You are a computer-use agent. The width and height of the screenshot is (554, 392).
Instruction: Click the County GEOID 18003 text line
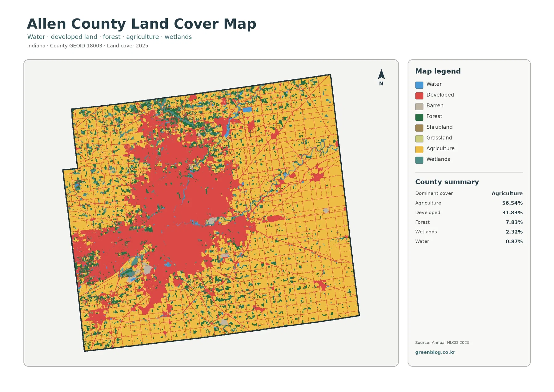88,46
